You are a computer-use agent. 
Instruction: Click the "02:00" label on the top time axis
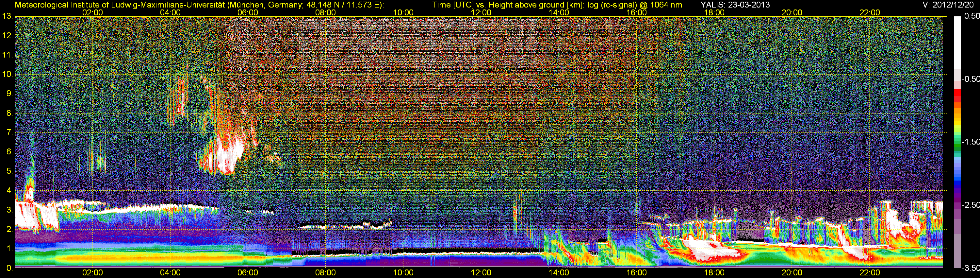click(92, 12)
